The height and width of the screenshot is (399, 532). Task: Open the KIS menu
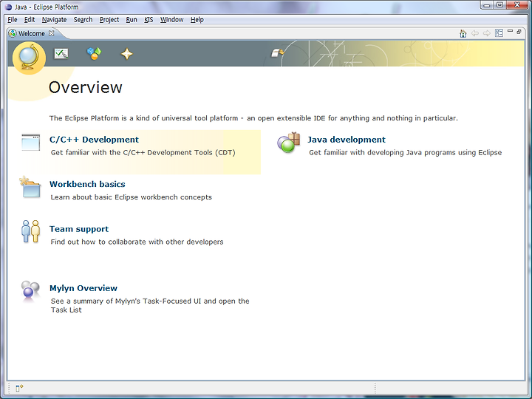pyautogui.click(x=149, y=20)
